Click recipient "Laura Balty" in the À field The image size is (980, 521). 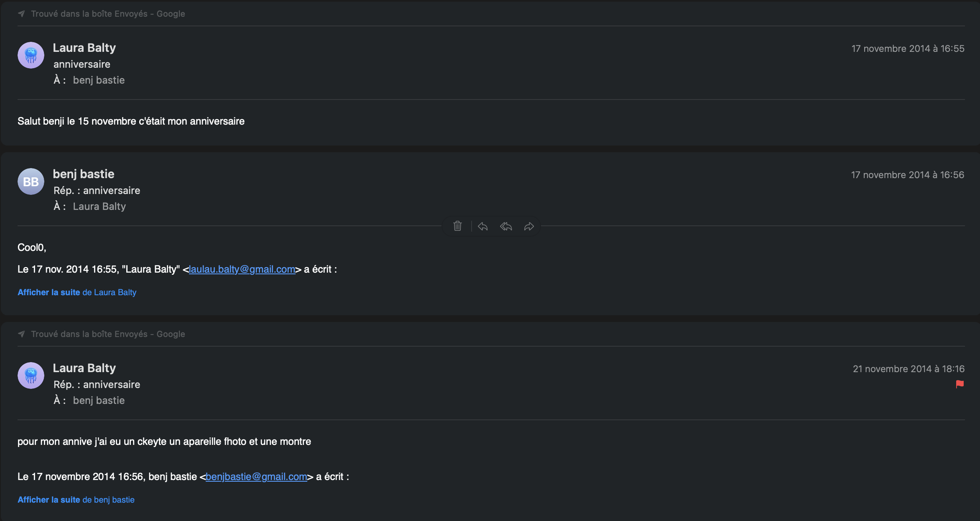click(100, 207)
